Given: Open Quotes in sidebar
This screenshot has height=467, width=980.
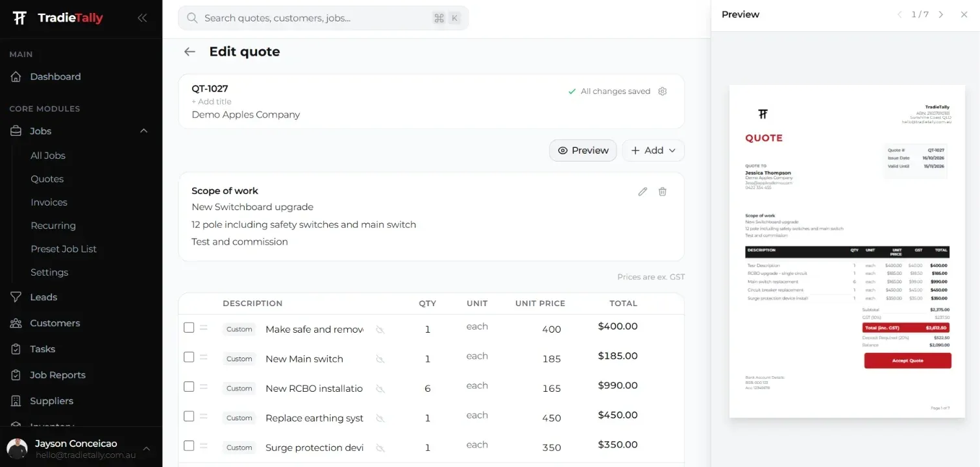Looking at the screenshot, I should pos(47,179).
